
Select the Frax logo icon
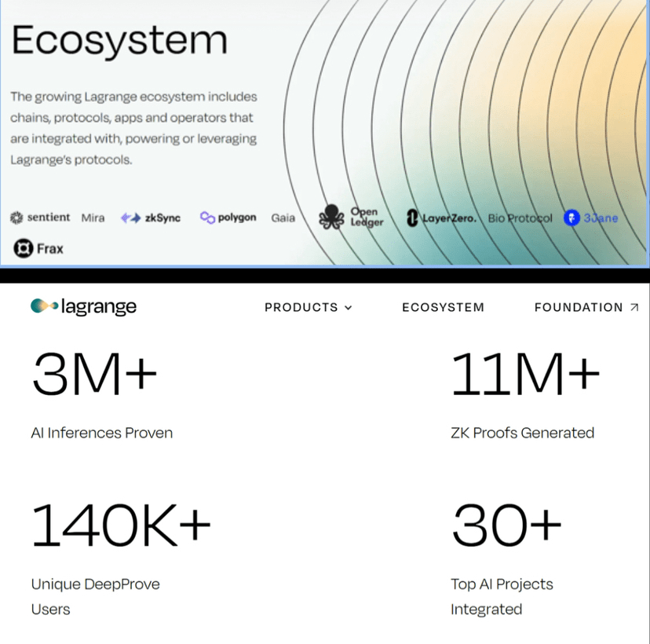24,248
